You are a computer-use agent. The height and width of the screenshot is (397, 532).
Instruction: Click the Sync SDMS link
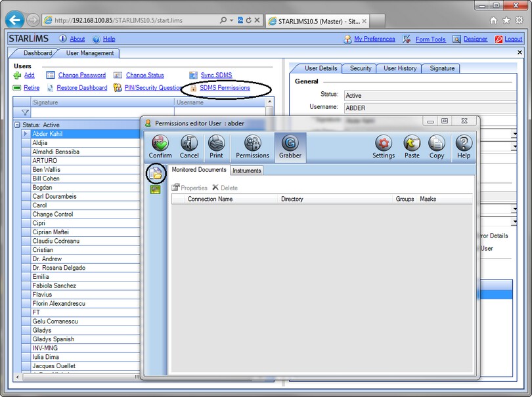216,75
